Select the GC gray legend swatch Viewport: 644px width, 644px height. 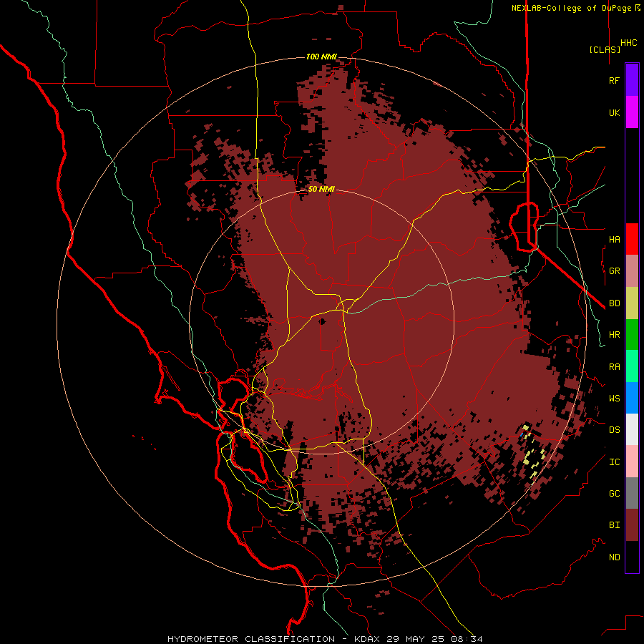point(632,493)
